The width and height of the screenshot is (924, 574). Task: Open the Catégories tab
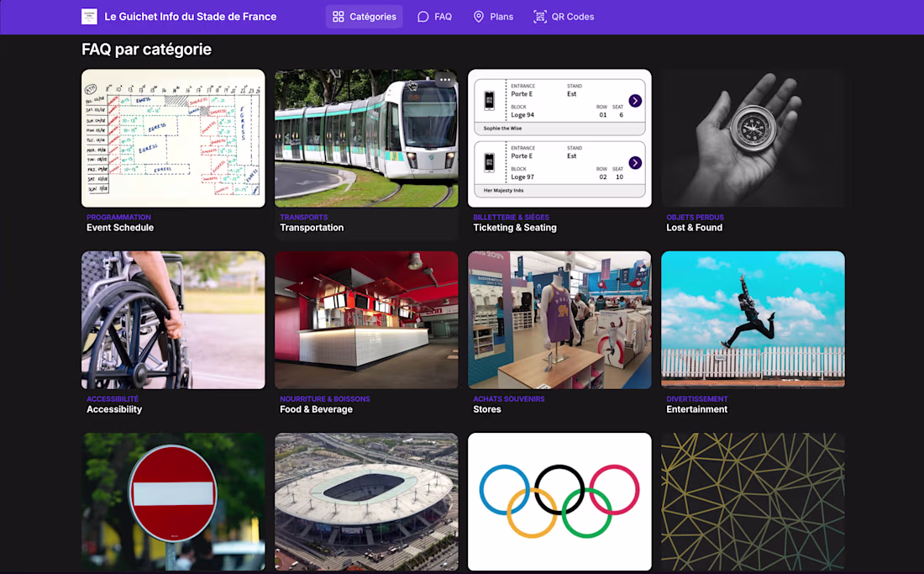point(365,17)
